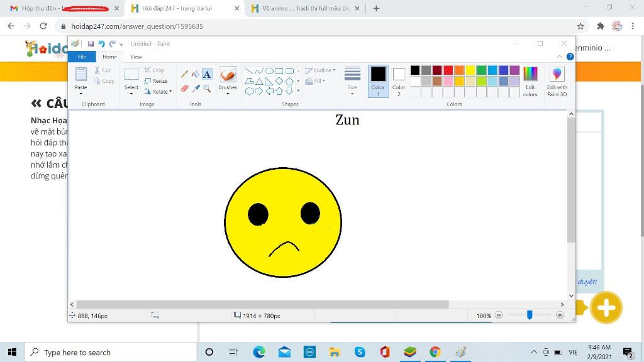Choose the Up arrow shape
This screenshot has width=644, height=362.
pos(279,90)
